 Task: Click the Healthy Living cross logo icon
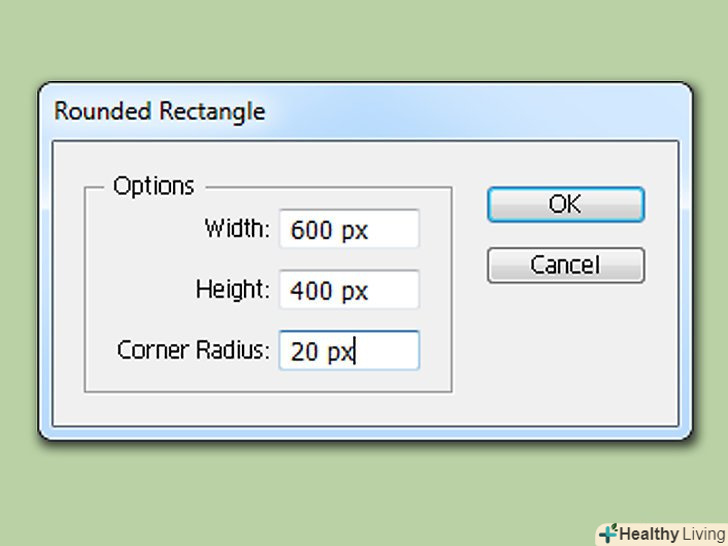tap(608, 533)
